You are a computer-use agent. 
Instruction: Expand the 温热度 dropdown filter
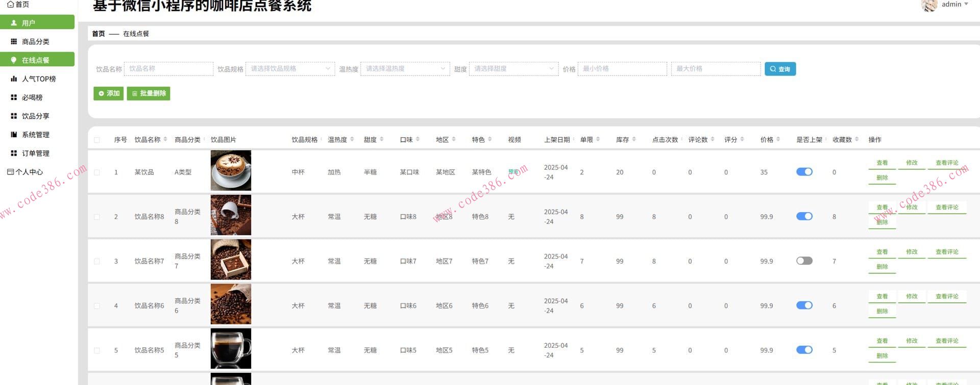tap(405, 69)
